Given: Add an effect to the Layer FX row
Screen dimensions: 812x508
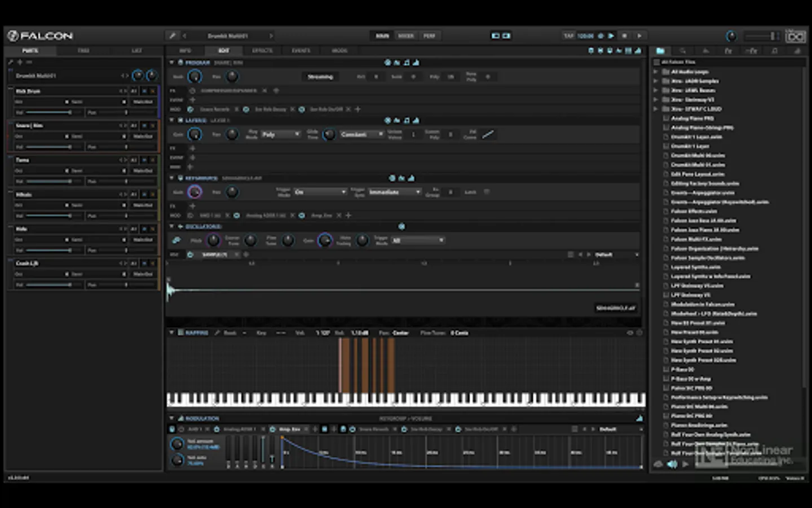Looking at the screenshot, I should 192,148.
